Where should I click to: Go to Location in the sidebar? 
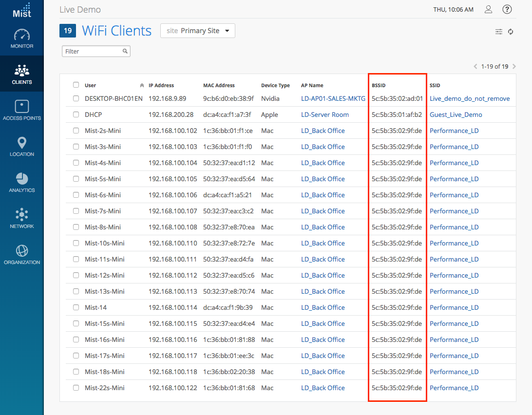click(x=22, y=146)
